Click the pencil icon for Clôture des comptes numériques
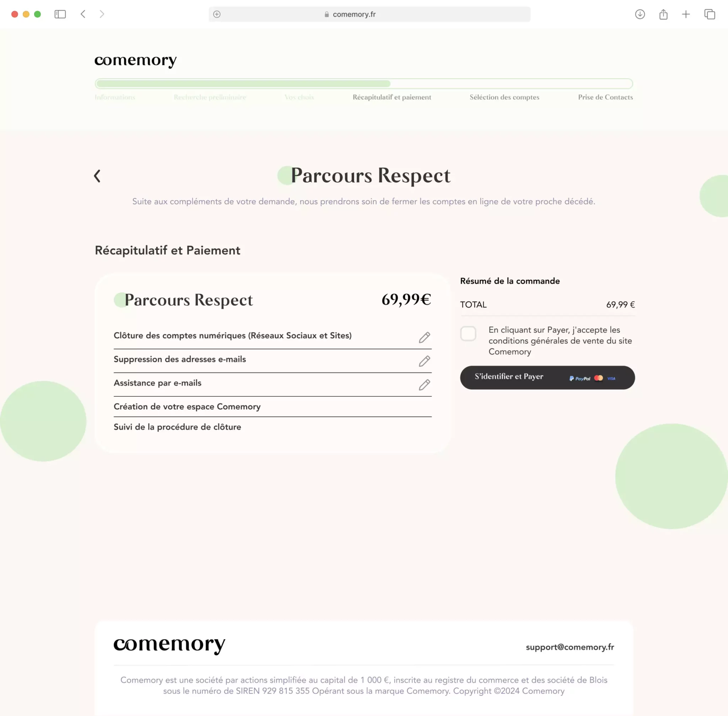 (424, 337)
